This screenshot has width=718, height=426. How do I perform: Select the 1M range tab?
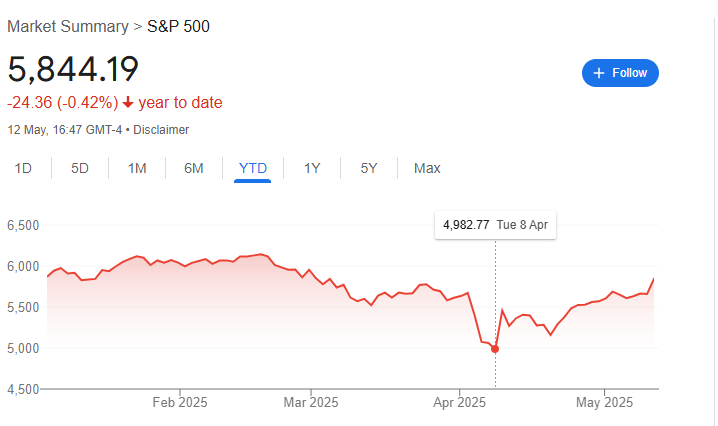coord(137,168)
